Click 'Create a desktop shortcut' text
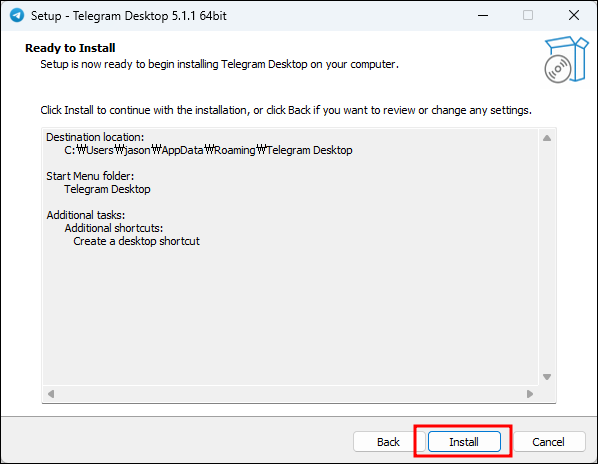The image size is (598, 464). pyautogui.click(x=137, y=241)
